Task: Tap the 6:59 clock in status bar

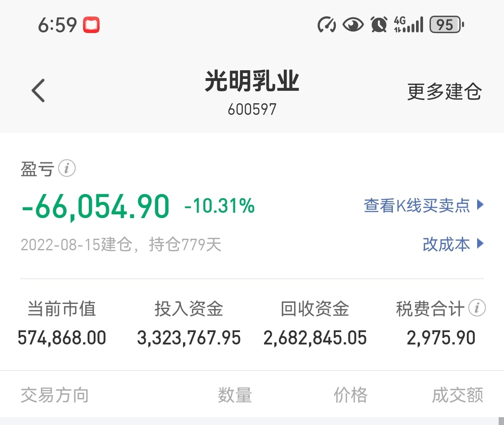Action: click(x=57, y=25)
